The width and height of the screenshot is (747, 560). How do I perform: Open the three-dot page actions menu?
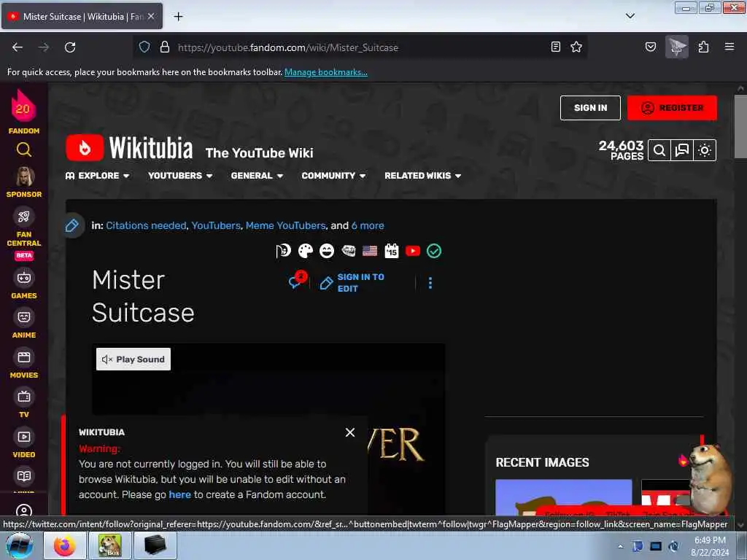(430, 283)
